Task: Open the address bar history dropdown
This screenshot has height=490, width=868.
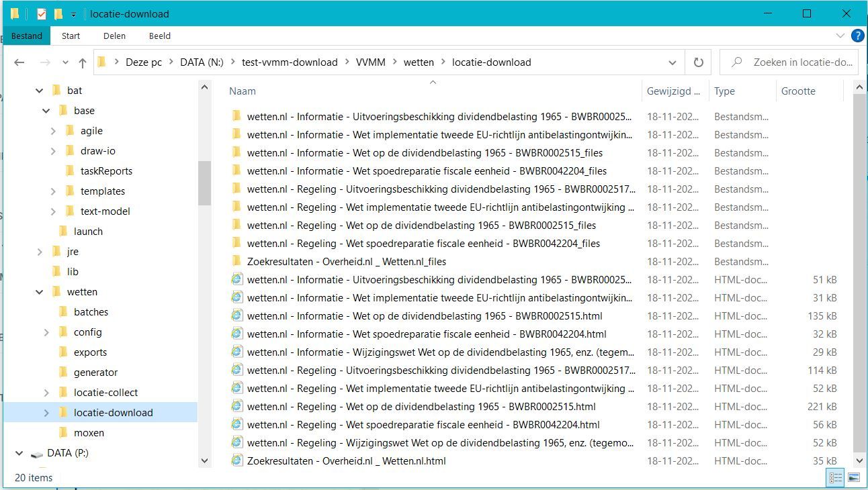Action: pyautogui.click(x=672, y=62)
